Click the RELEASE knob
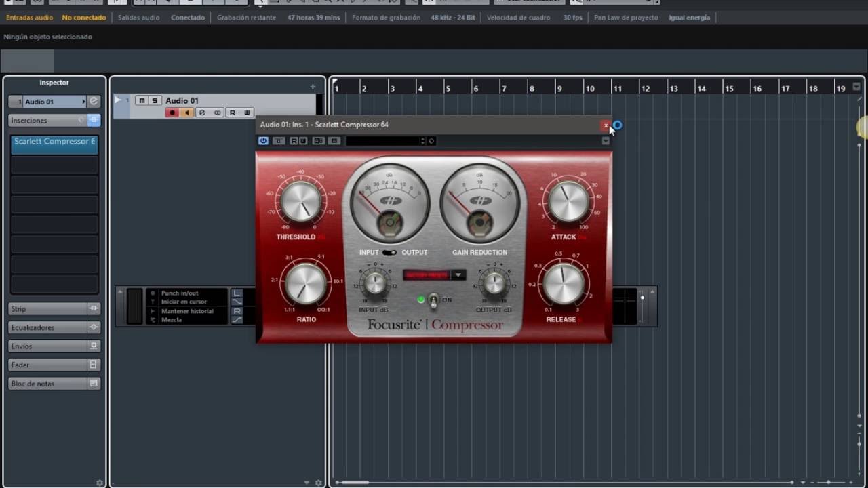Image resolution: width=868 pixels, height=488 pixels. (x=564, y=283)
